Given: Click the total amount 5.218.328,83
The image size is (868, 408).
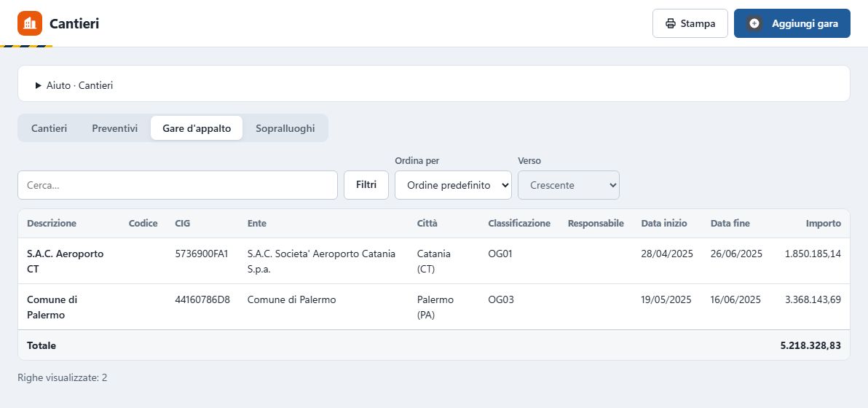Looking at the screenshot, I should (x=810, y=345).
